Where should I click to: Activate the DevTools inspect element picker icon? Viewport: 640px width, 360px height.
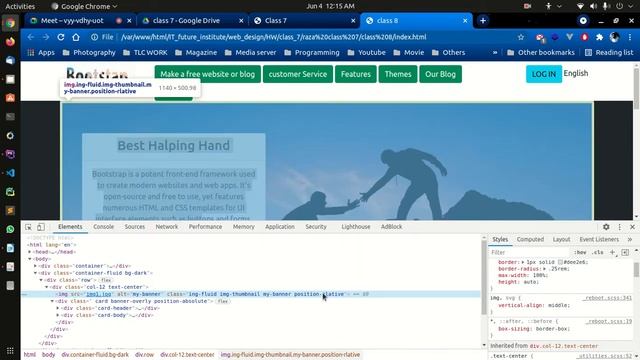(28, 227)
